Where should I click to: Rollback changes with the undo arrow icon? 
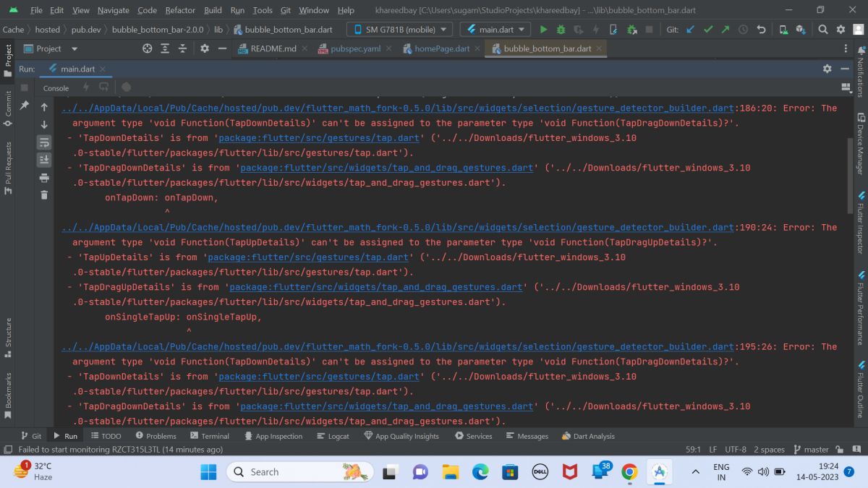click(761, 30)
